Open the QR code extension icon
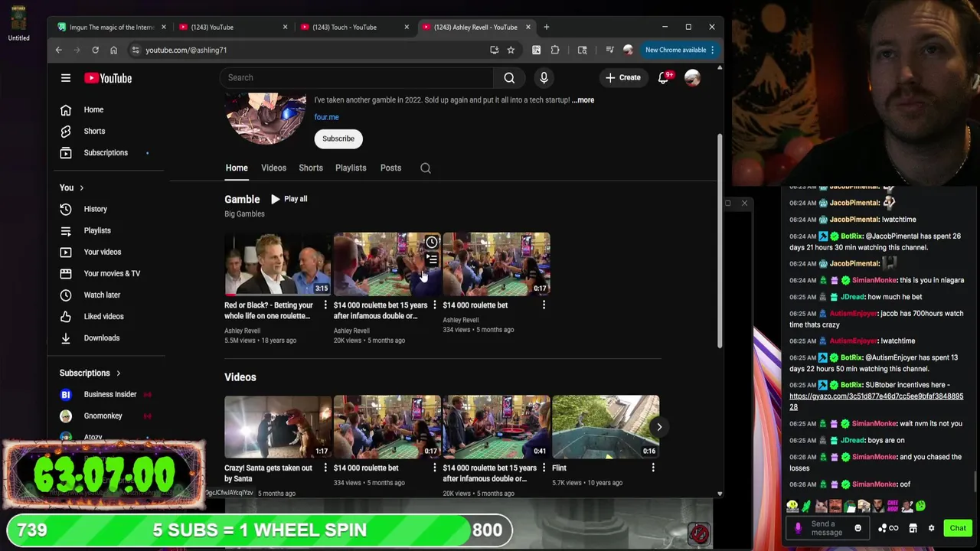The image size is (980, 551). (x=536, y=50)
